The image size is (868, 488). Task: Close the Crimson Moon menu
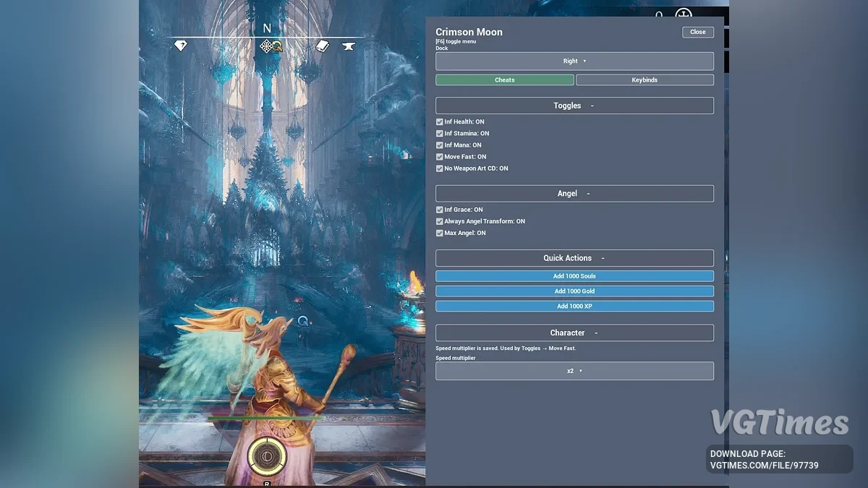(698, 32)
